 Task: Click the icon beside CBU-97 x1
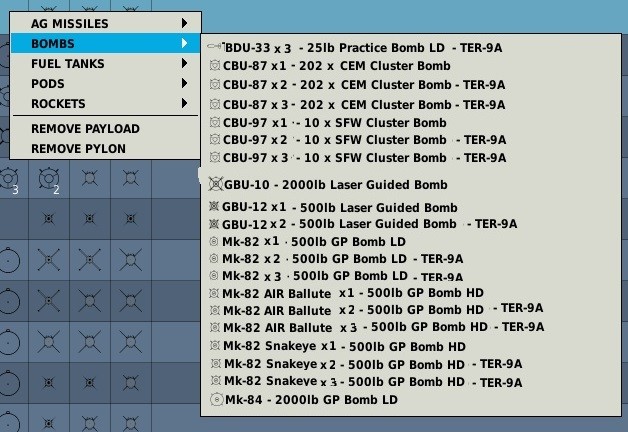pyautogui.click(x=215, y=122)
